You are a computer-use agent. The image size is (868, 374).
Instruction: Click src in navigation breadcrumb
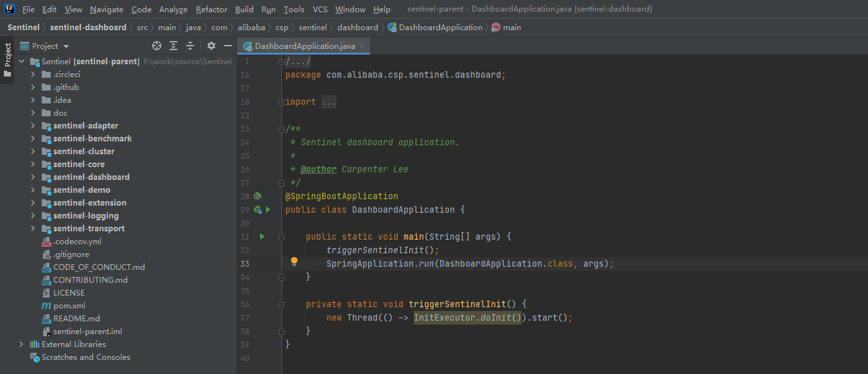(x=142, y=28)
